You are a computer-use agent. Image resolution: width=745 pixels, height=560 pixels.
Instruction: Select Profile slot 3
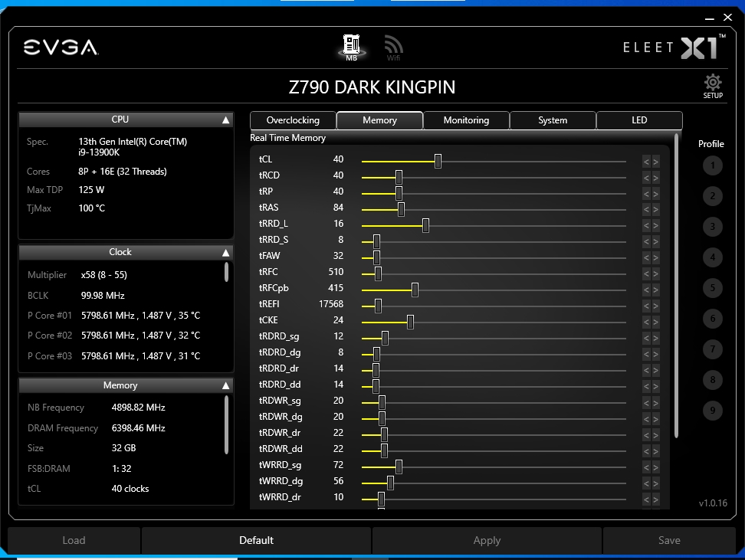[712, 227]
